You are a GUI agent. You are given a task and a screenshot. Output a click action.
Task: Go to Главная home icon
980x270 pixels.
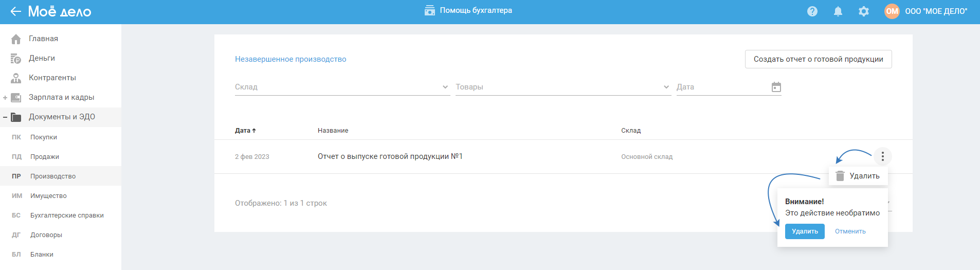click(x=16, y=39)
